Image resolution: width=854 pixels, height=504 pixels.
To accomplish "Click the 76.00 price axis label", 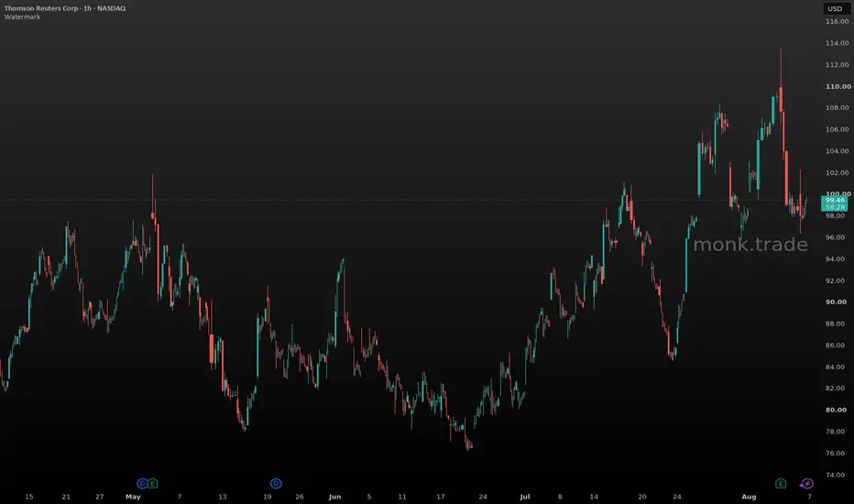I will [x=835, y=454].
